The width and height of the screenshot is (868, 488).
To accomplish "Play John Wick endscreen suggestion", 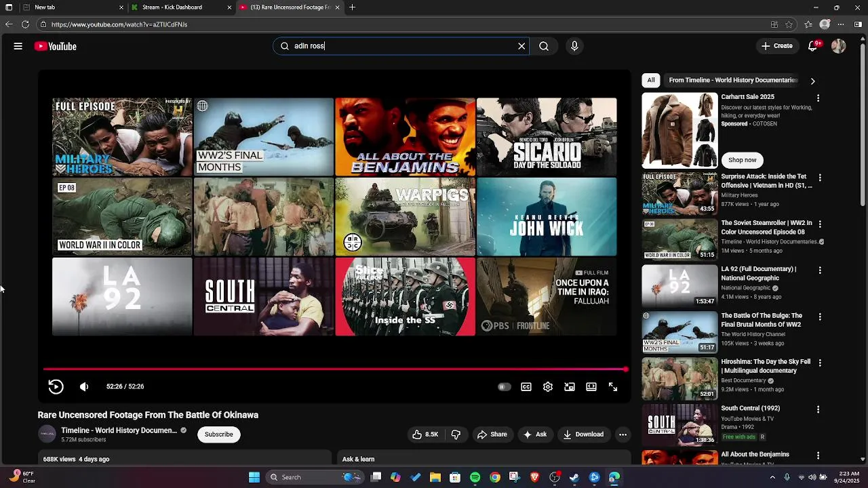I will (547, 217).
